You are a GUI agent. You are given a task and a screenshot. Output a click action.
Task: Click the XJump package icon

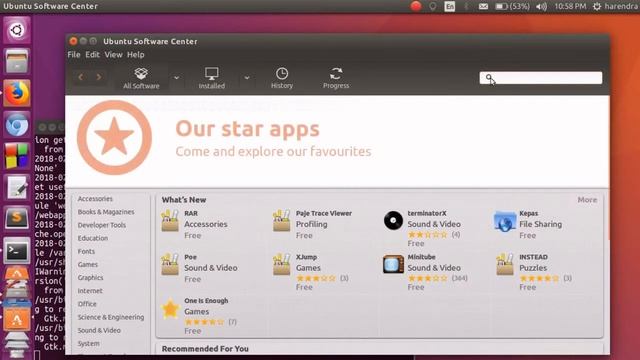pyautogui.click(x=282, y=264)
